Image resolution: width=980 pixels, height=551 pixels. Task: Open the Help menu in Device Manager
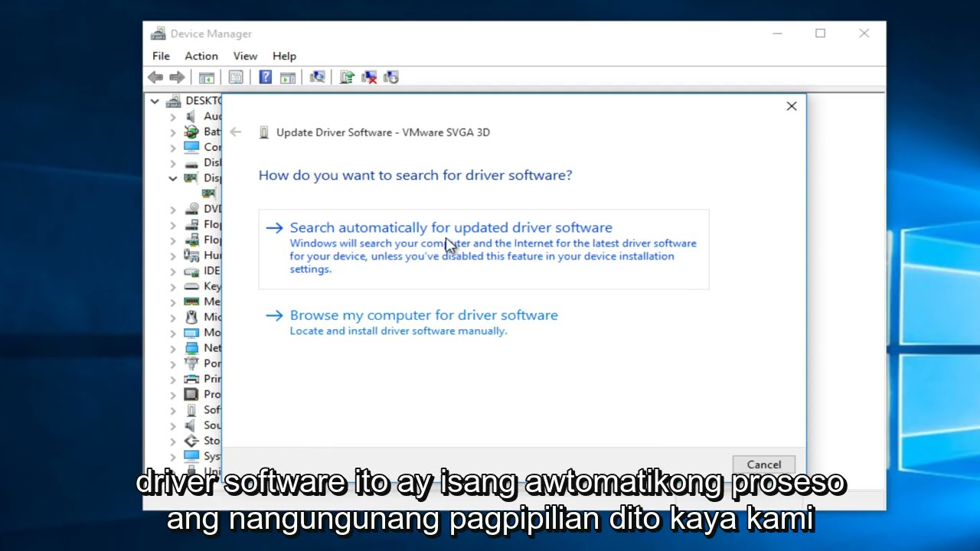(284, 56)
